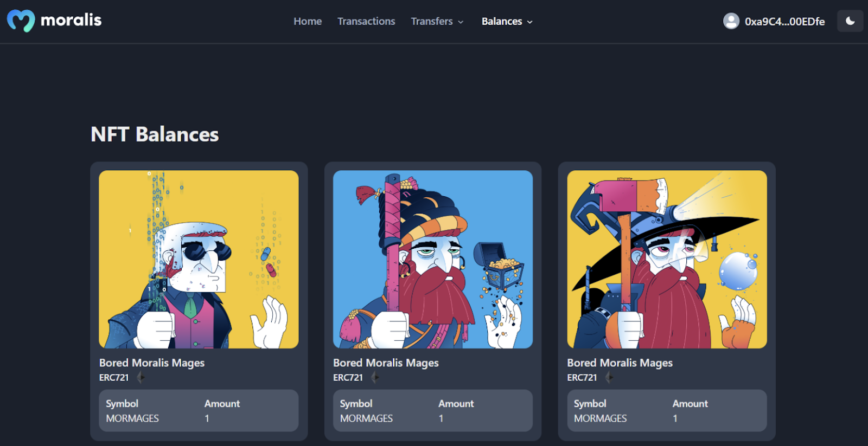Click MORMAGES symbol on treasure chest mage card

coord(366,418)
